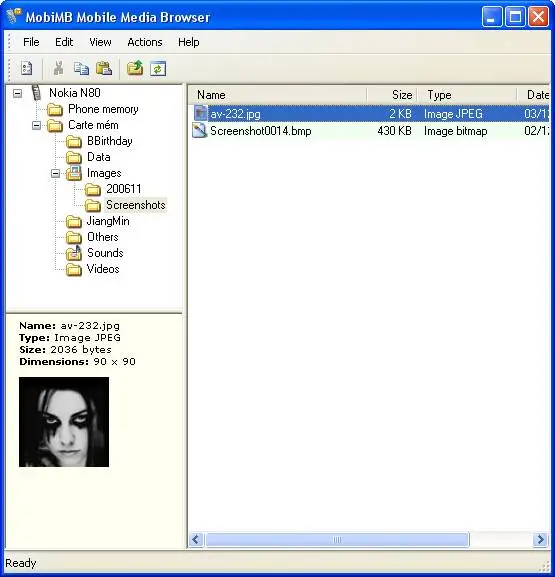Viewport: 555px width, 577px height.
Task: Click the Refresh toolbar icon
Action: click(158, 68)
